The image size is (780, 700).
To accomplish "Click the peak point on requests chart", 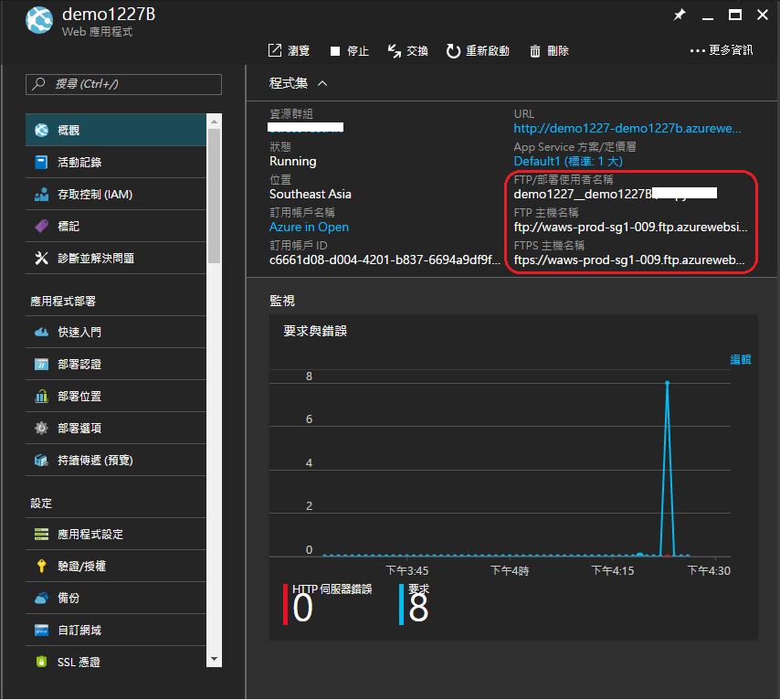I will (667, 383).
